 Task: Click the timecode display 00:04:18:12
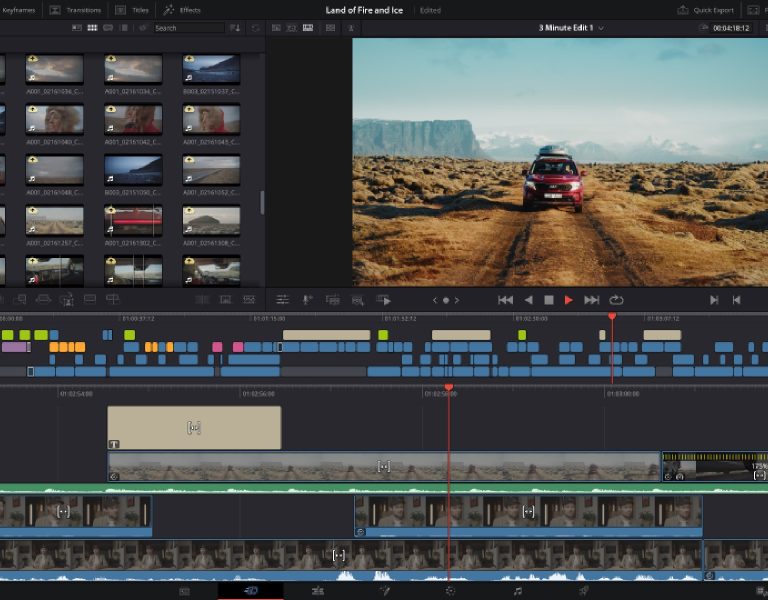click(x=731, y=28)
